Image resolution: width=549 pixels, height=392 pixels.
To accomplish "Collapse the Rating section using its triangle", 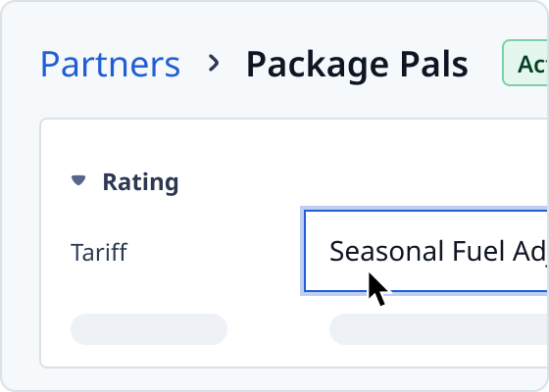I will [x=78, y=180].
